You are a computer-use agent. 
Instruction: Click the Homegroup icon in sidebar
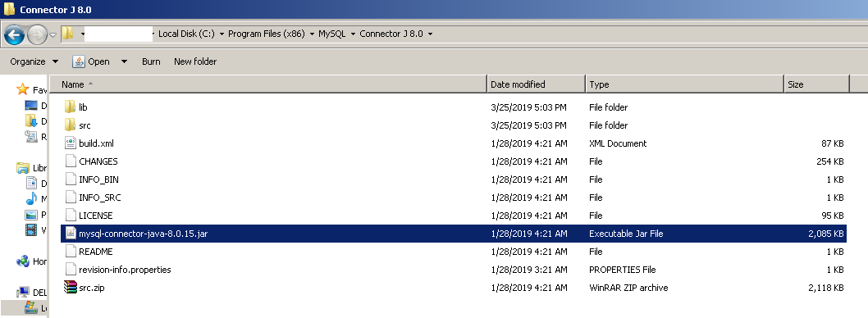click(23, 261)
